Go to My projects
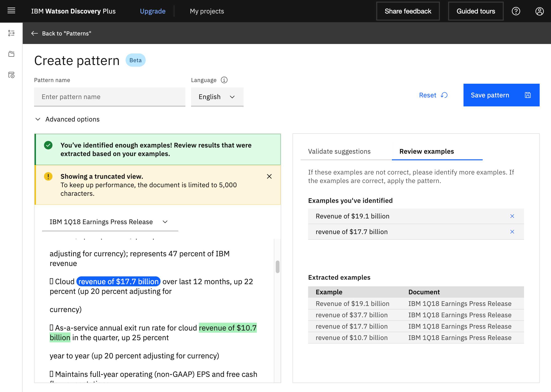 pos(207,11)
